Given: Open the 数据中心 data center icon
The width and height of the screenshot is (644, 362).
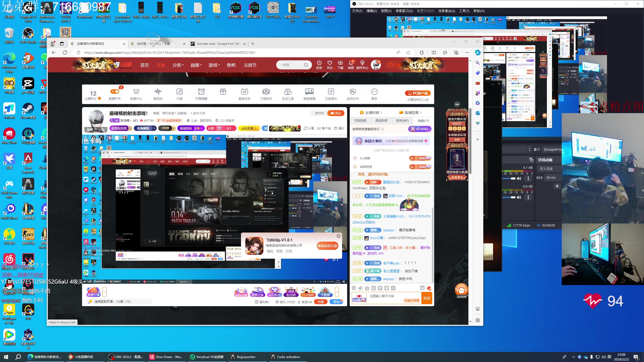Looking at the screenshot, I should [136, 94].
